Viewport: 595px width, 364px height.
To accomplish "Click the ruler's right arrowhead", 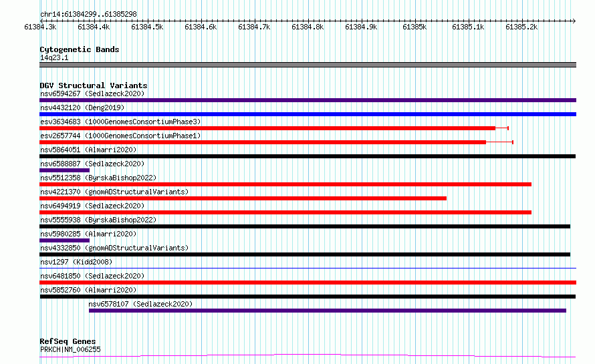I will point(574,21).
